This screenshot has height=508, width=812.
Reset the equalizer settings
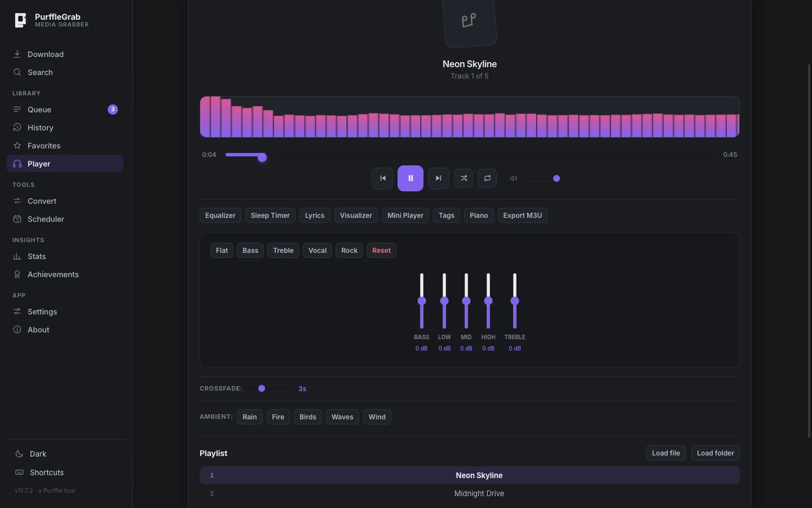tap(381, 251)
